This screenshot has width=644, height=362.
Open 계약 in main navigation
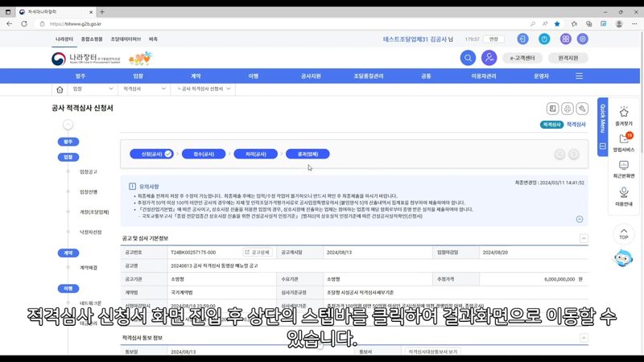click(196, 76)
